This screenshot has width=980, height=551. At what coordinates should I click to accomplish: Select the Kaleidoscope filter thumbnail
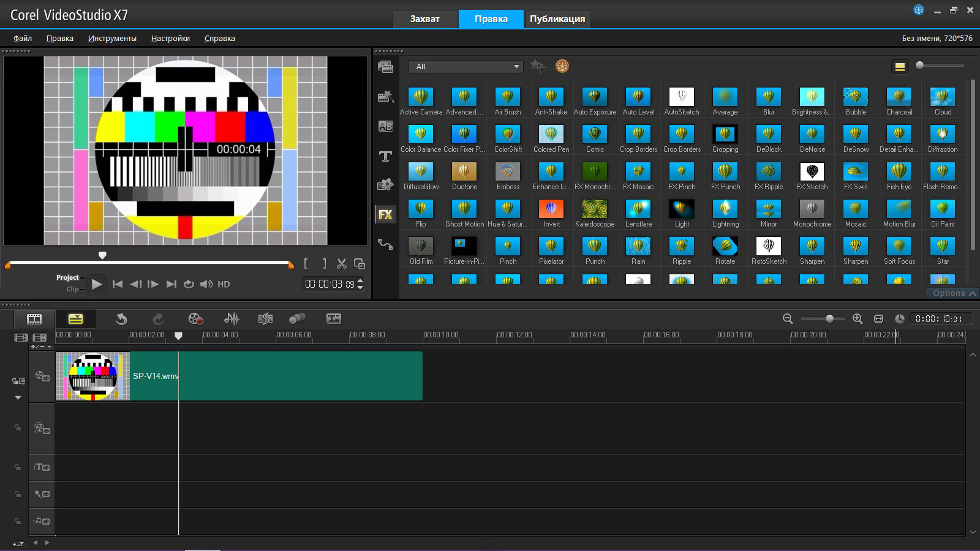594,209
